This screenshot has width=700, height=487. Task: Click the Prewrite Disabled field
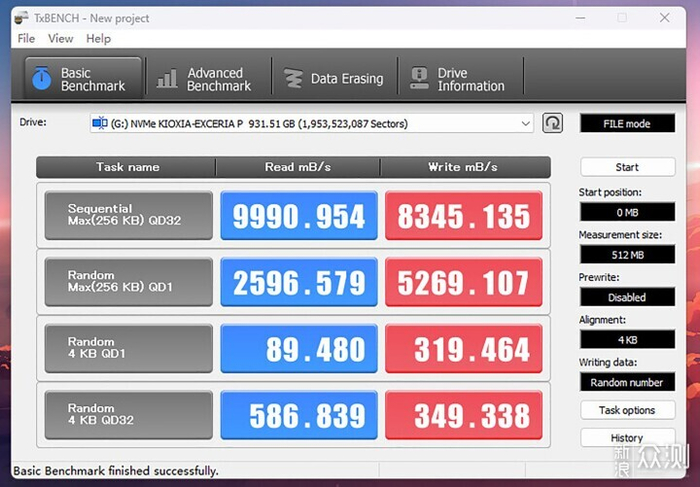pos(627,297)
